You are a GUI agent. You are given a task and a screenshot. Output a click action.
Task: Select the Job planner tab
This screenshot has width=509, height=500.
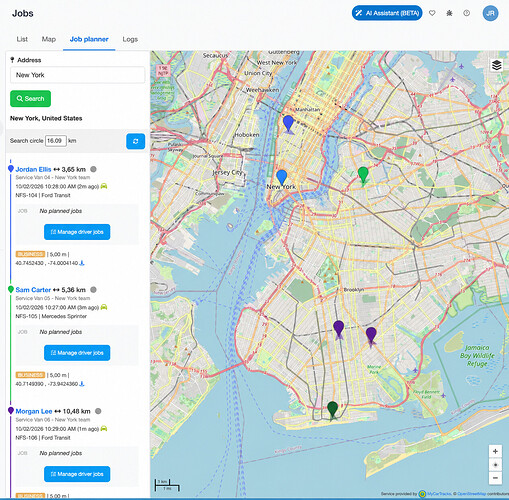click(x=89, y=39)
